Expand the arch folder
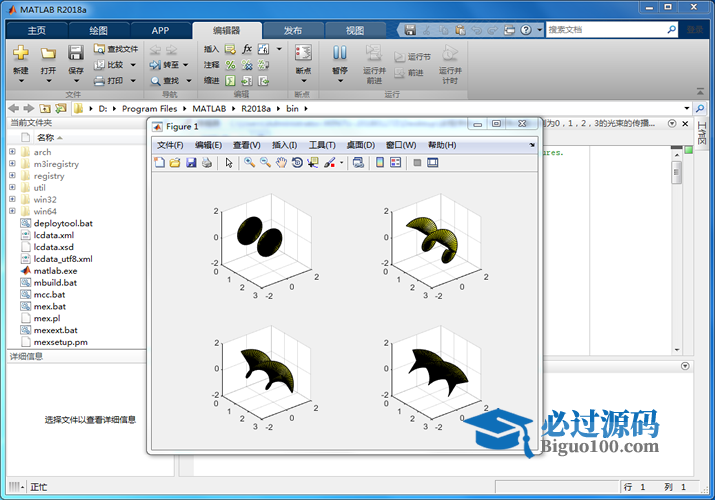 12,151
